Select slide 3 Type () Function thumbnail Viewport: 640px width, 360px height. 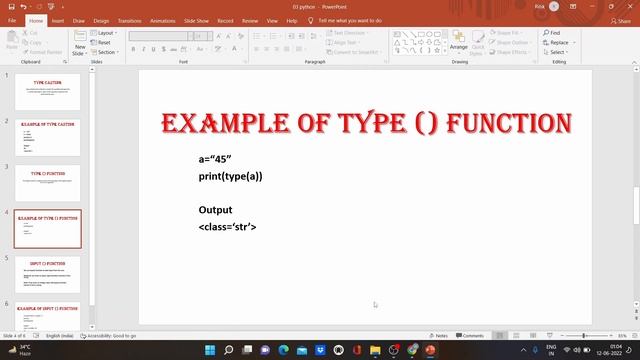(x=48, y=183)
